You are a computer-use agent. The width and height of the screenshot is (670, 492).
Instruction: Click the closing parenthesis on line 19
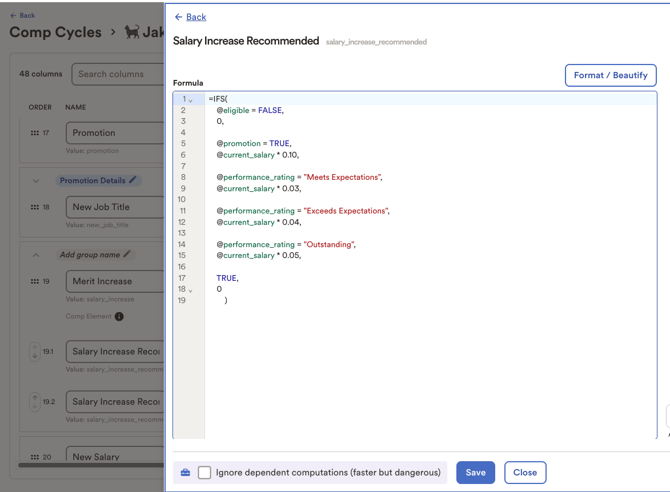tap(226, 301)
